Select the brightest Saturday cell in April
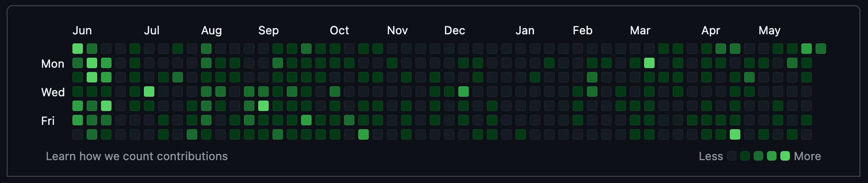The width and height of the screenshot is (868, 183). coord(735,134)
